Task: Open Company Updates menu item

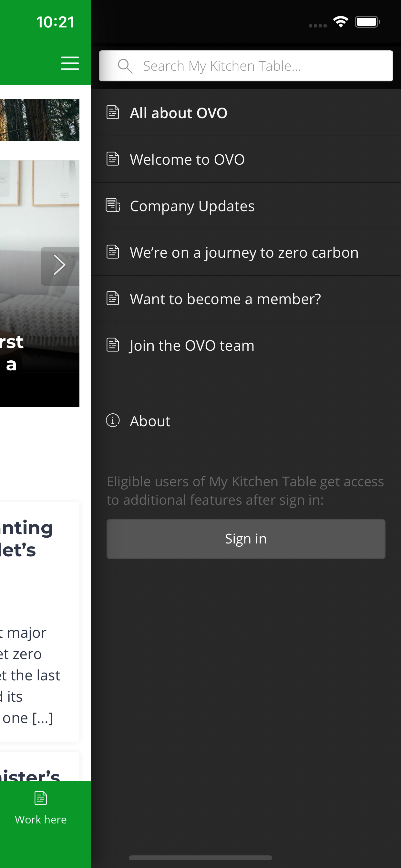Action: [x=246, y=206]
